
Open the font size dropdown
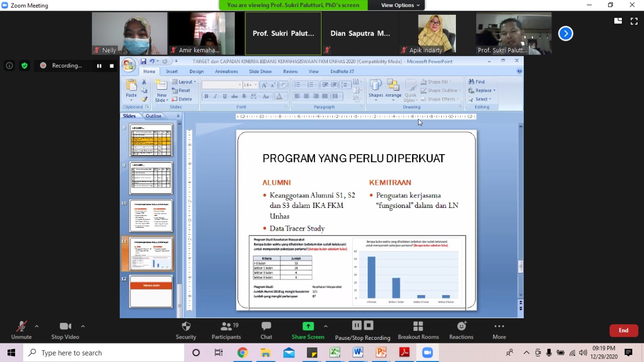[256, 85]
